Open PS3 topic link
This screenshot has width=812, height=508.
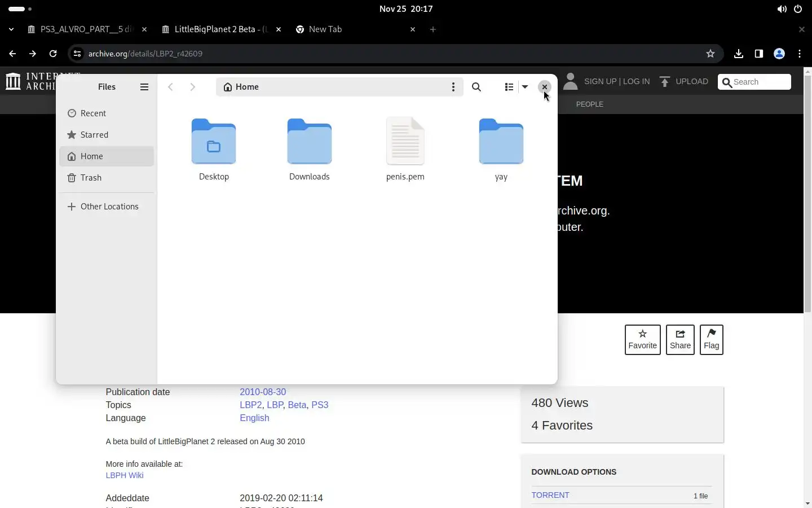click(320, 405)
